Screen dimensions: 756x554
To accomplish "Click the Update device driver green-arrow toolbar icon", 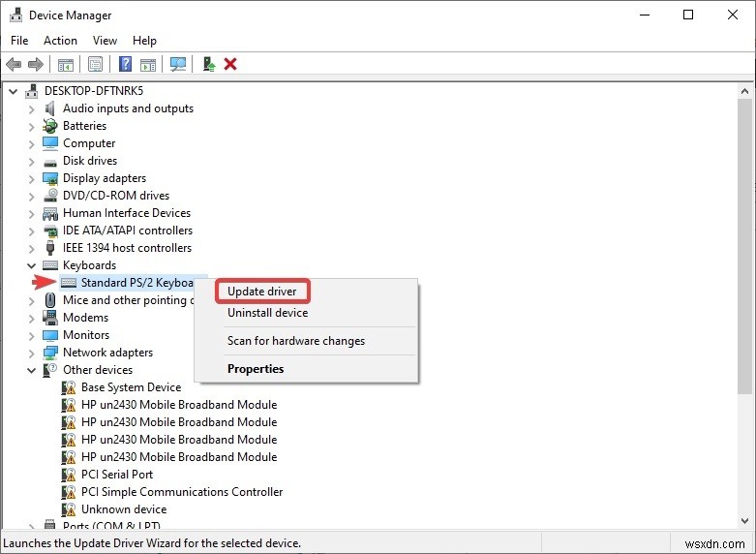I will (208, 64).
